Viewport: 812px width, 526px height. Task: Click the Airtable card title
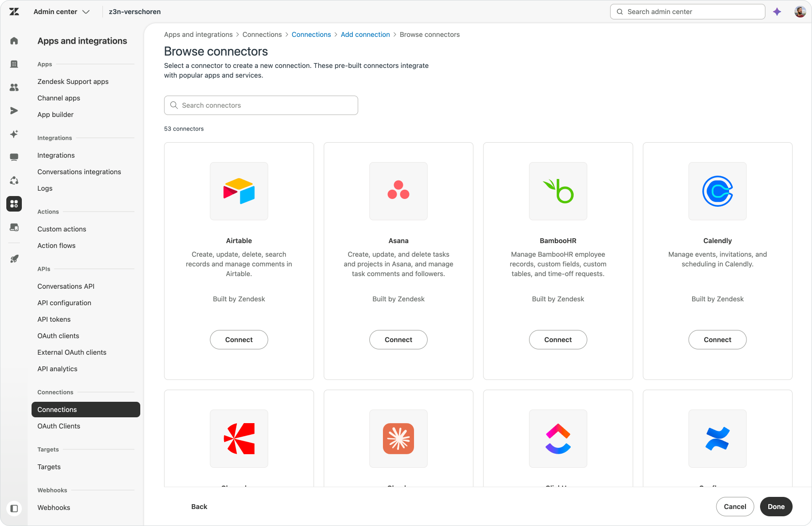click(x=239, y=241)
